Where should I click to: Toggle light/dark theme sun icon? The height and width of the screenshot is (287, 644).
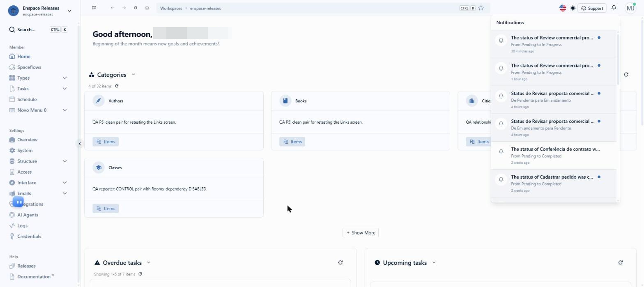(573, 8)
